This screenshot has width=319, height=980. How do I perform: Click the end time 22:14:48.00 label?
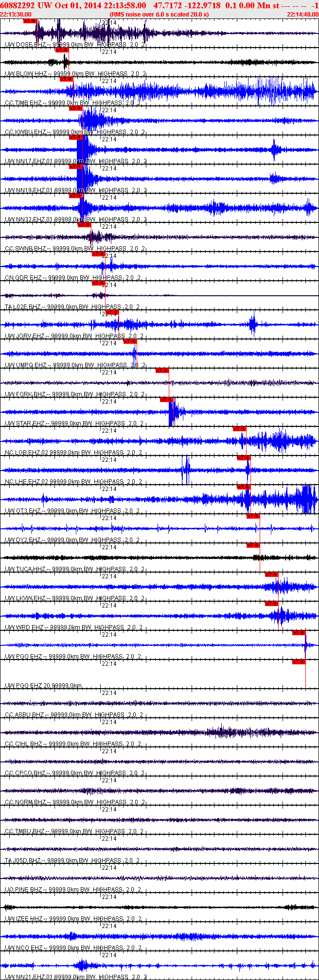[302, 15]
